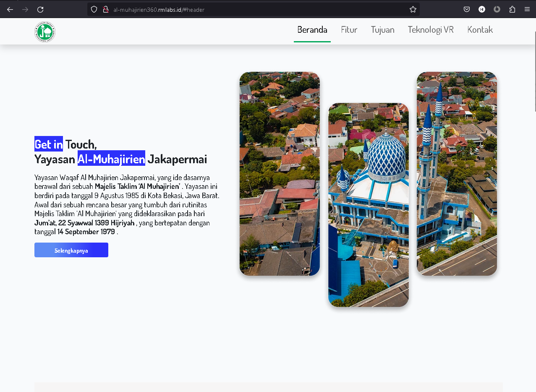Bookmark this page with the star
Viewport: 536px width, 392px height.
coord(413,9)
